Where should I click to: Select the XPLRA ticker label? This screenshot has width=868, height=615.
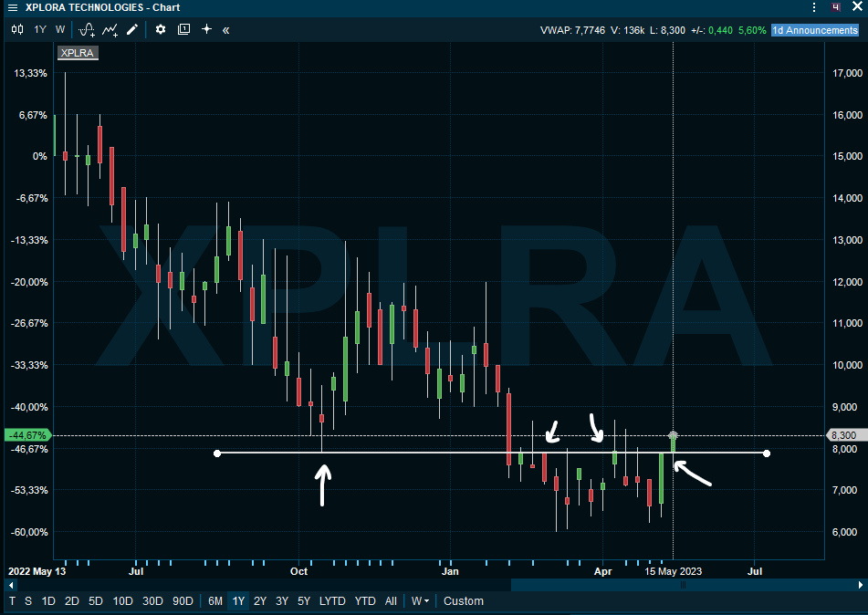tap(78, 53)
